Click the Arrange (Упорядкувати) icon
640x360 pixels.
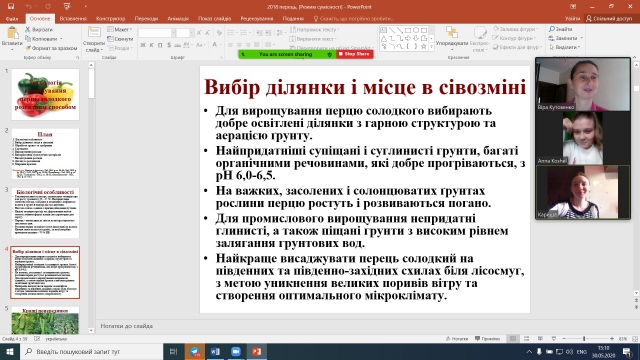coord(452,32)
